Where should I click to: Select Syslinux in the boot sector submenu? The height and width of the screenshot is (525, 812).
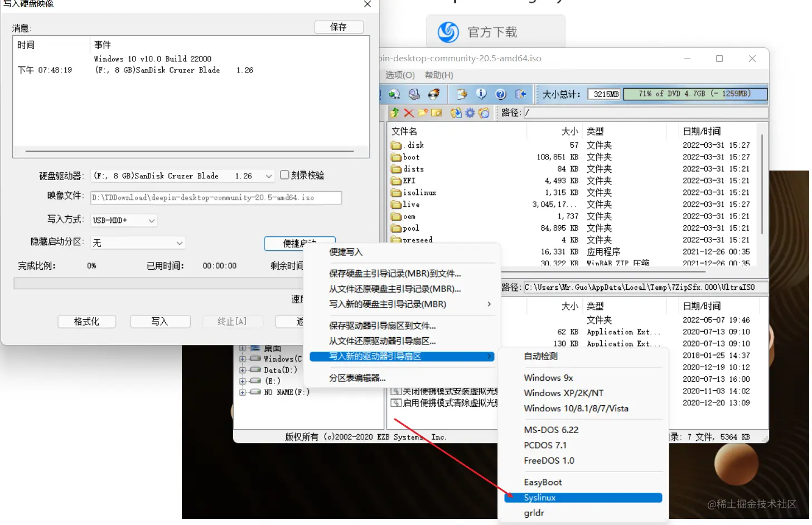583,498
